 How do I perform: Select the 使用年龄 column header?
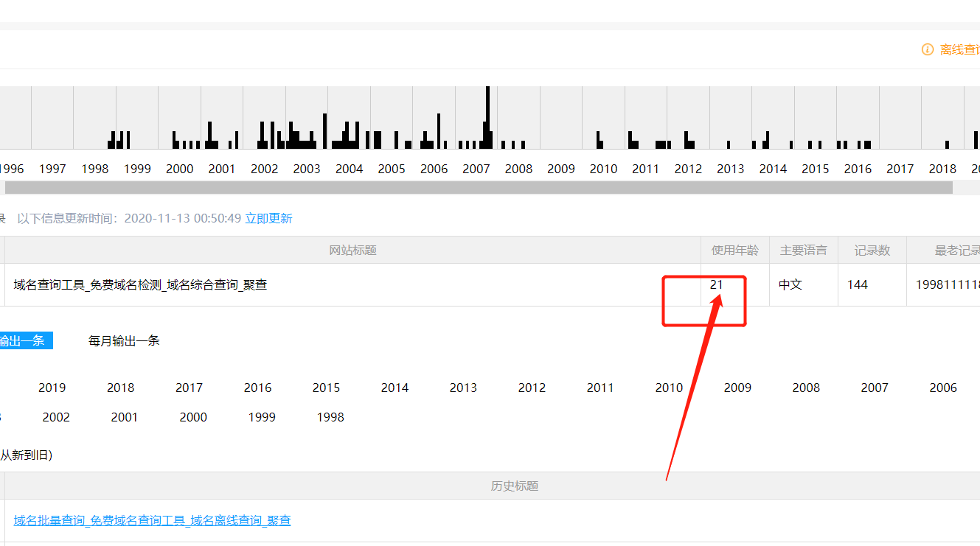[x=734, y=250]
